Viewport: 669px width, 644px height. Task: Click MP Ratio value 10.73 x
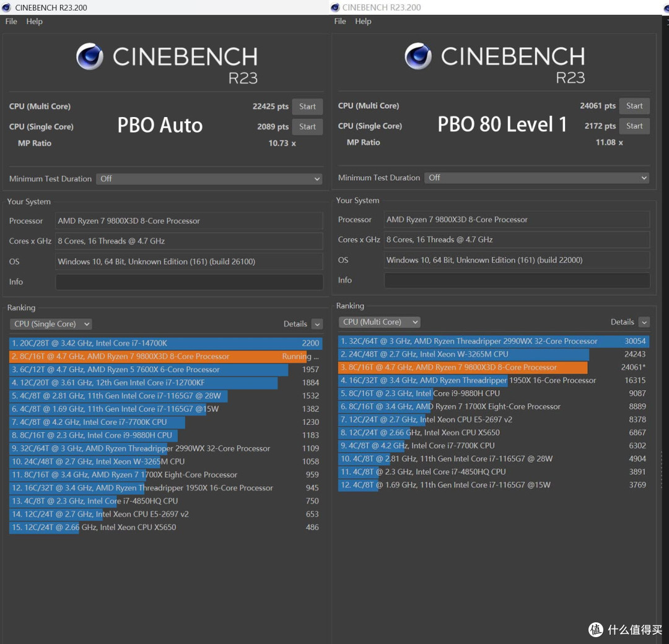click(x=282, y=143)
